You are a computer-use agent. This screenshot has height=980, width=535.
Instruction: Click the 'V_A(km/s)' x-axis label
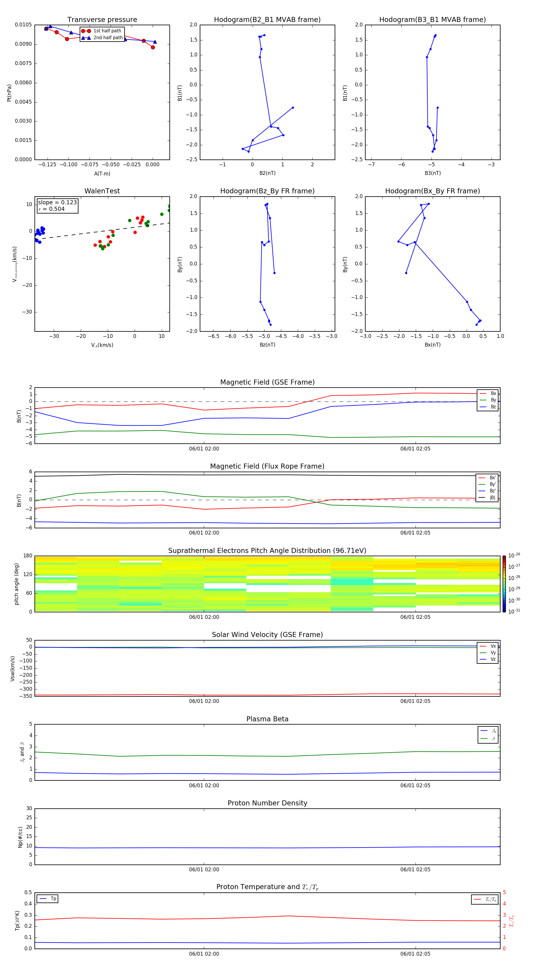click(102, 345)
